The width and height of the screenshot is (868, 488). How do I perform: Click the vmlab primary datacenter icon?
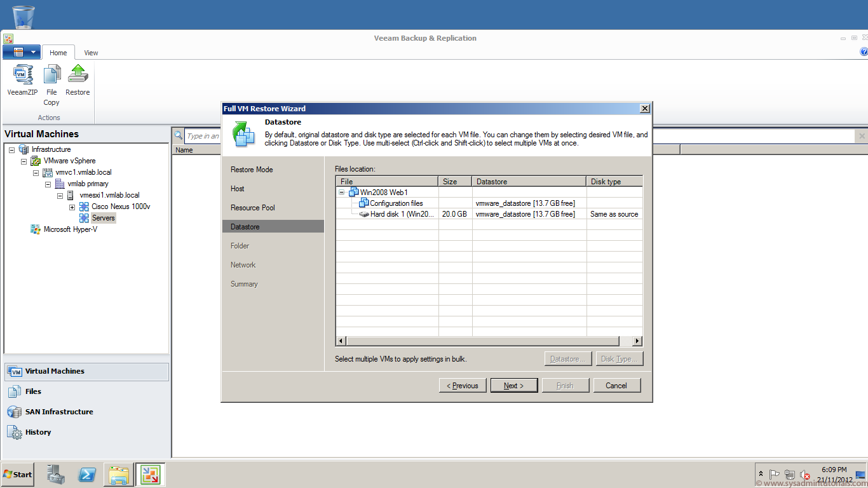point(60,184)
